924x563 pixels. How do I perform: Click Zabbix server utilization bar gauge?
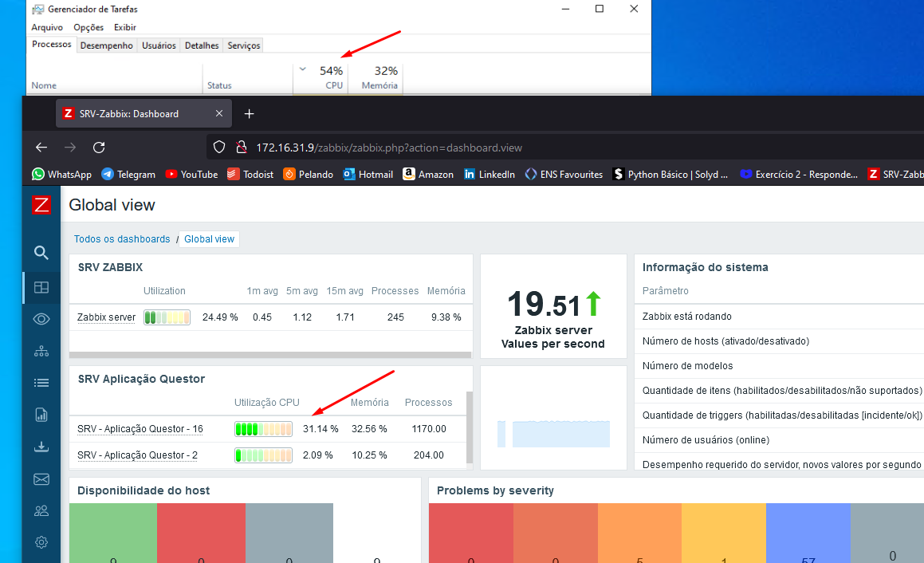click(167, 317)
